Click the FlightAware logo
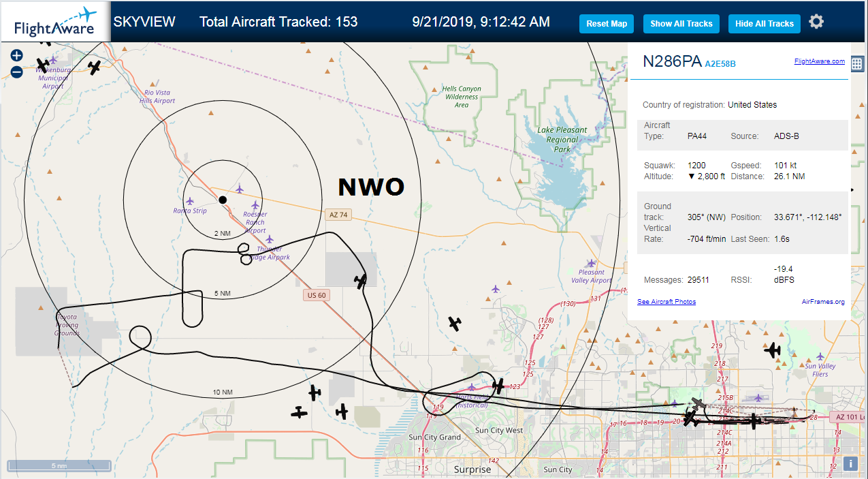The width and height of the screenshot is (868, 479). [x=55, y=22]
